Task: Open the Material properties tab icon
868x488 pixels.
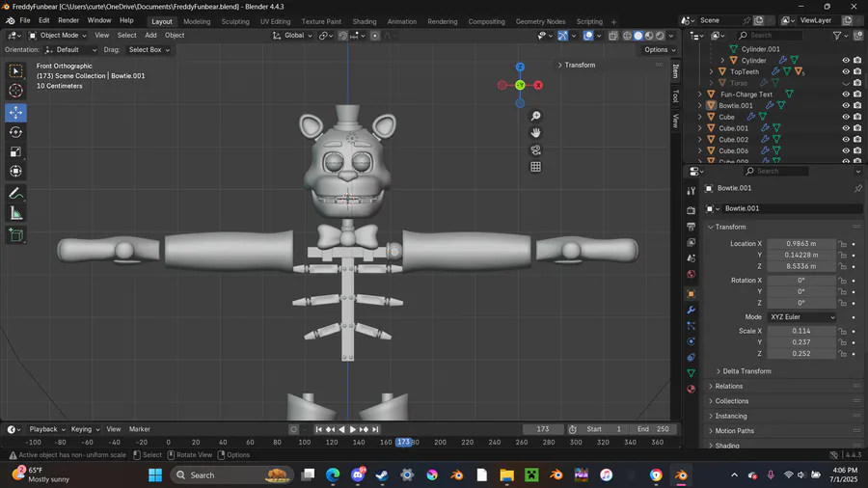Action: tap(691, 389)
